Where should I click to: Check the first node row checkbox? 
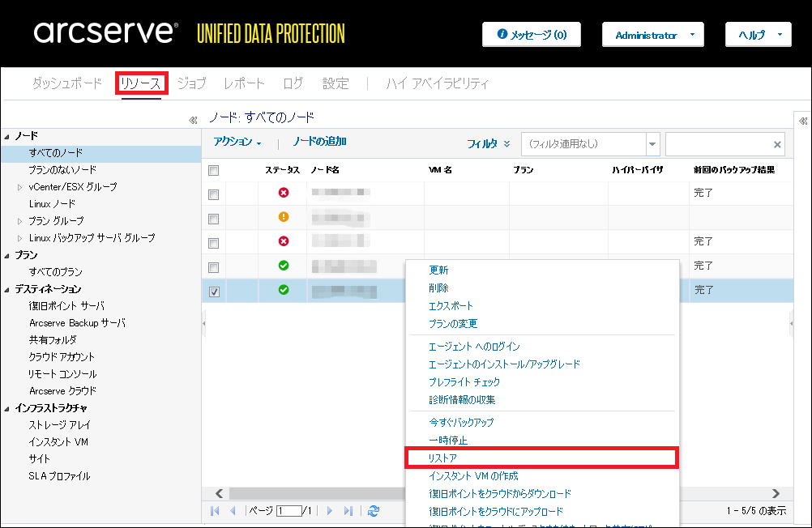tap(213, 194)
